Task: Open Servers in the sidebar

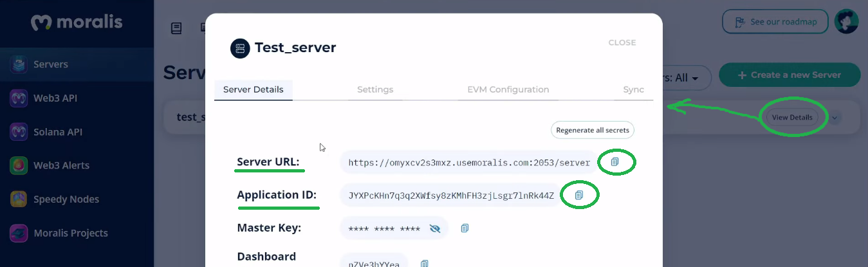Action: point(77,64)
